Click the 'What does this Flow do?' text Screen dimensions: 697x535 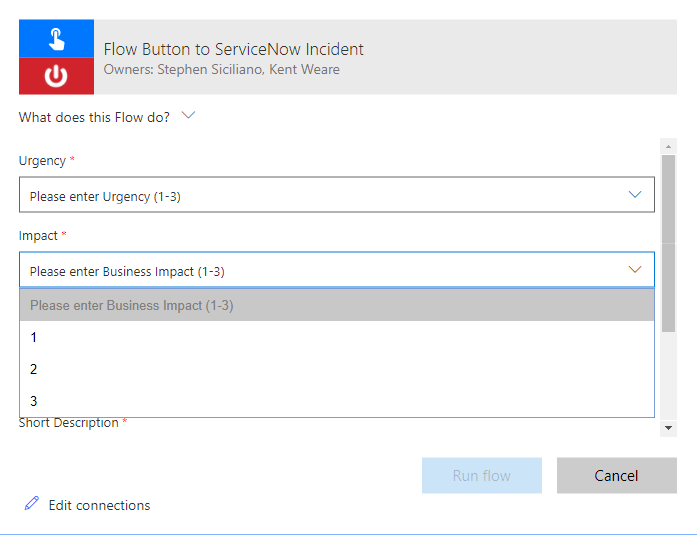[x=94, y=117]
